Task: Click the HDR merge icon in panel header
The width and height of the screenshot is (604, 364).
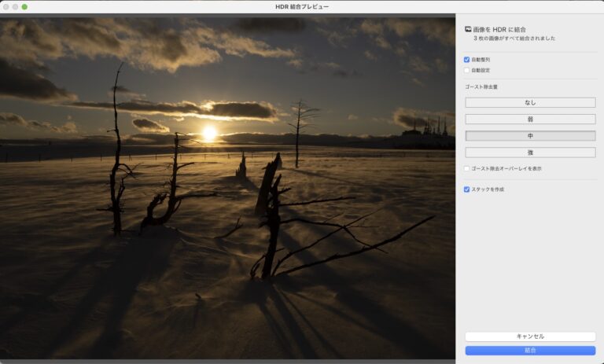Action: point(469,28)
